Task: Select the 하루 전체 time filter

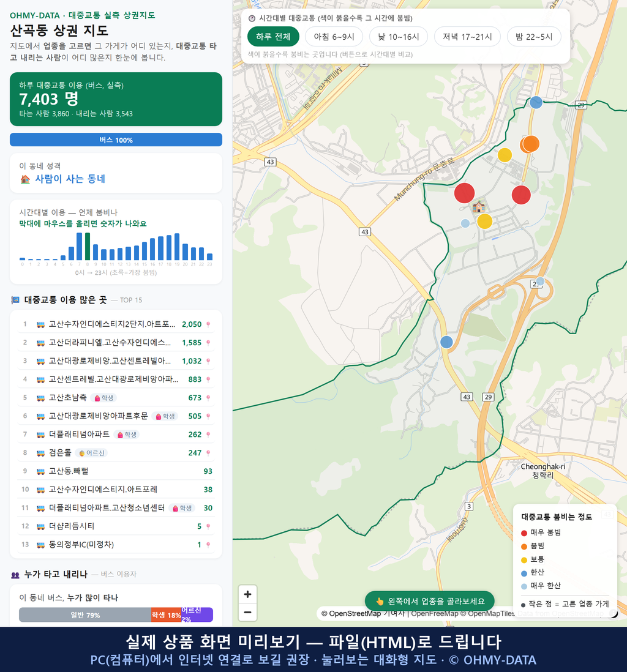Action: coord(273,37)
